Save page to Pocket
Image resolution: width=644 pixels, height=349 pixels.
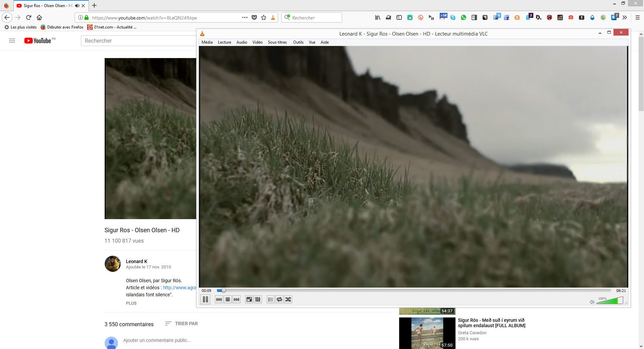pos(254,17)
